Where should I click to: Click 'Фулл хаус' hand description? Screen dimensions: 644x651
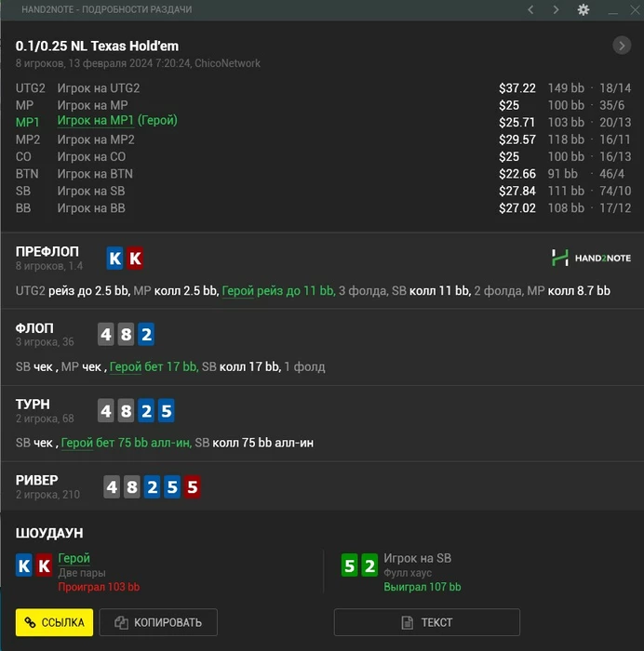click(x=408, y=573)
